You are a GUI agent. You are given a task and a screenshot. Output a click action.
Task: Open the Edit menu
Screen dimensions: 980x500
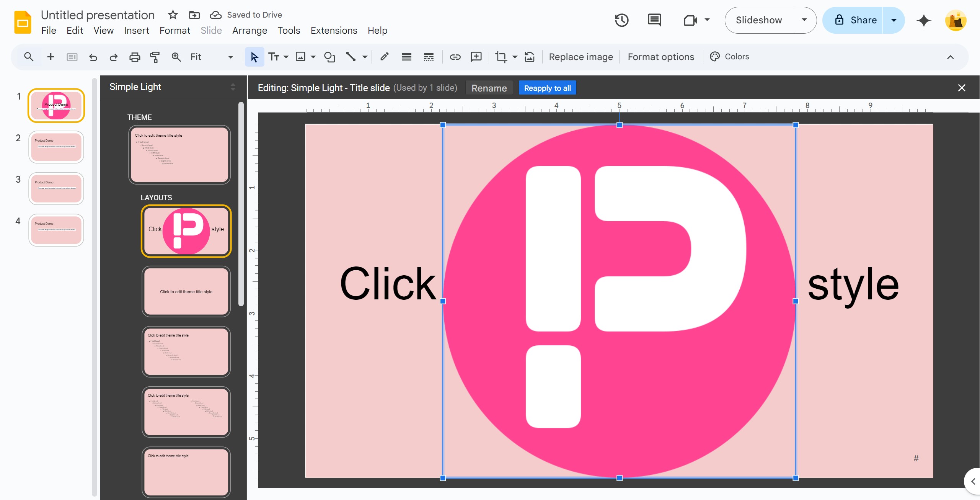pos(75,31)
